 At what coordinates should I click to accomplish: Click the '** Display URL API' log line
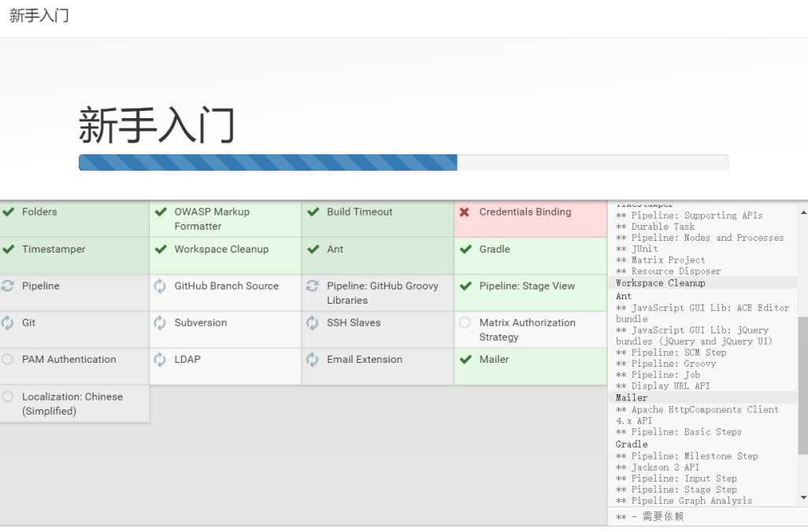click(662, 386)
